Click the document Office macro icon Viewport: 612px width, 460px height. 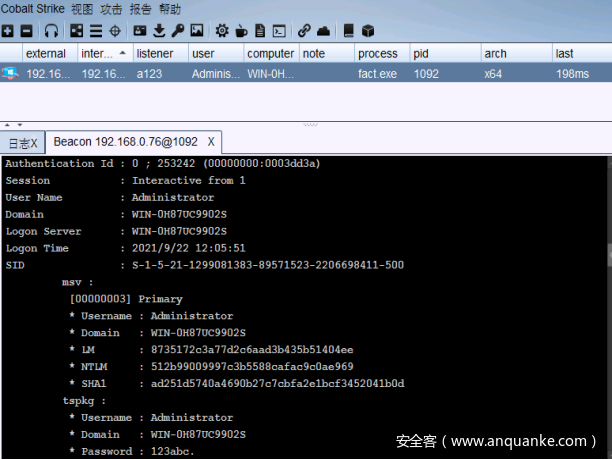tap(260, 30)
